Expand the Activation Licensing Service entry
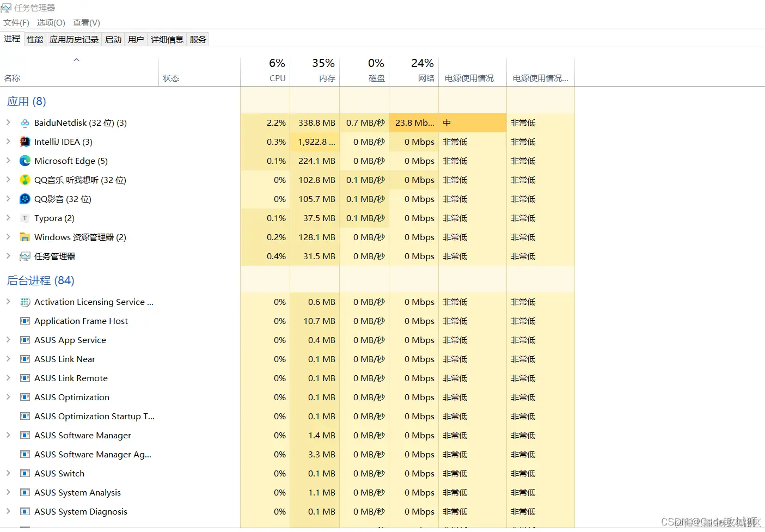765x532 pixels. click(x=8, y=302)
